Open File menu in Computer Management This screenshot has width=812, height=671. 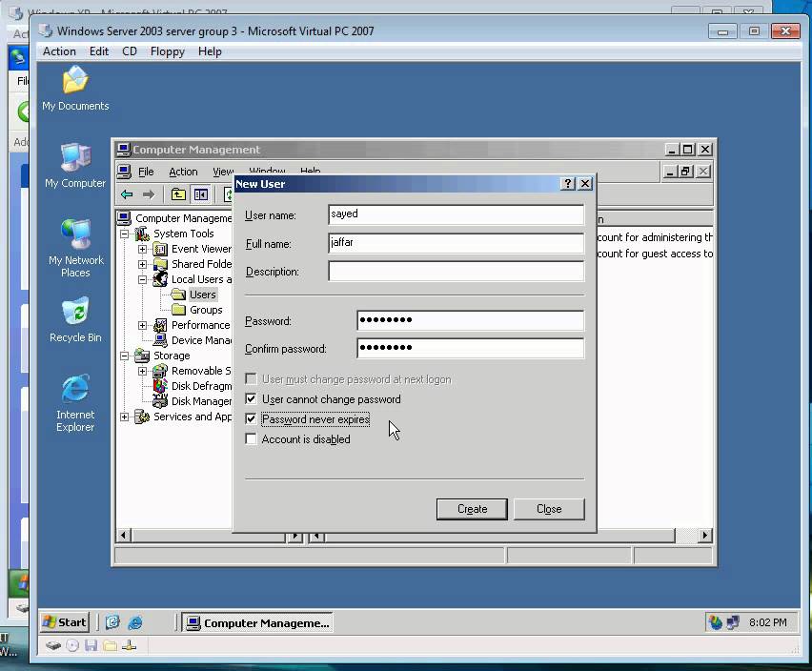[x=146, y=172]
